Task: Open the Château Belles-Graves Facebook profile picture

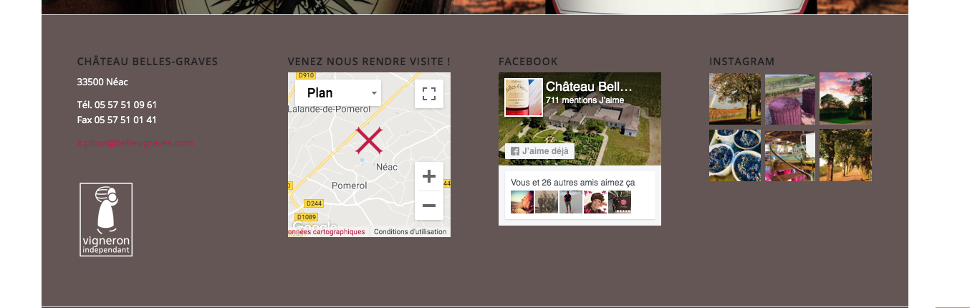Action: (x=524, y=97)
